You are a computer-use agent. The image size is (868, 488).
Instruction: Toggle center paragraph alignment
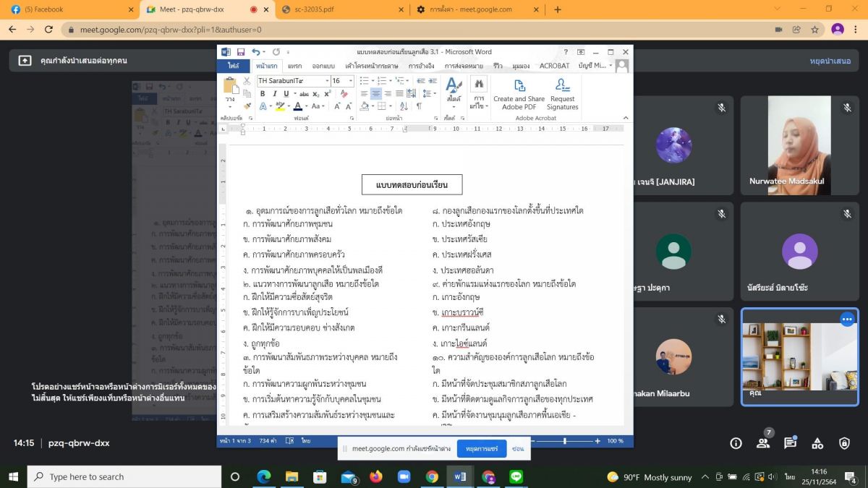tap(376, 94)
